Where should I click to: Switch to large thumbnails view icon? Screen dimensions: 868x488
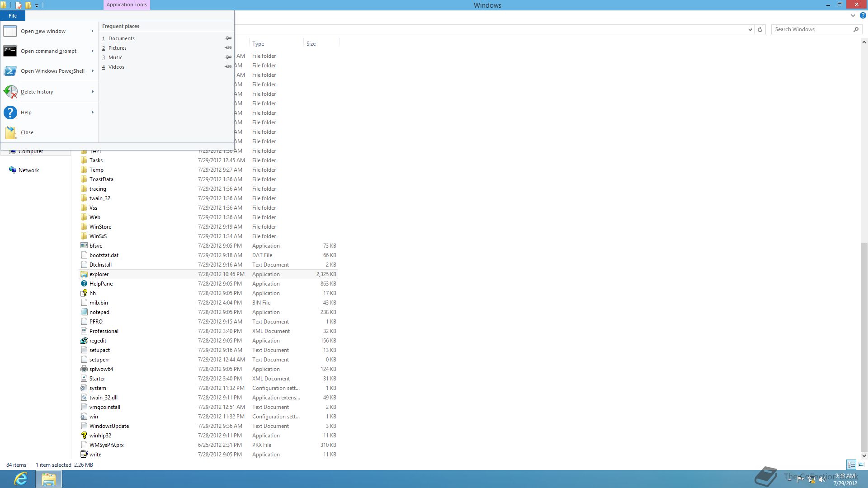(861, 465)
